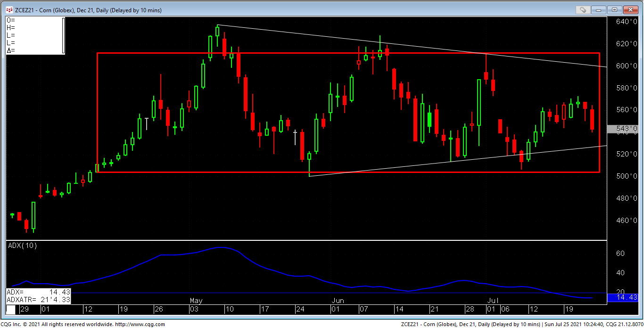Click the Jul label on time axis
The width and height of the screenshot is (644, 328).
[x=493, y=301]
